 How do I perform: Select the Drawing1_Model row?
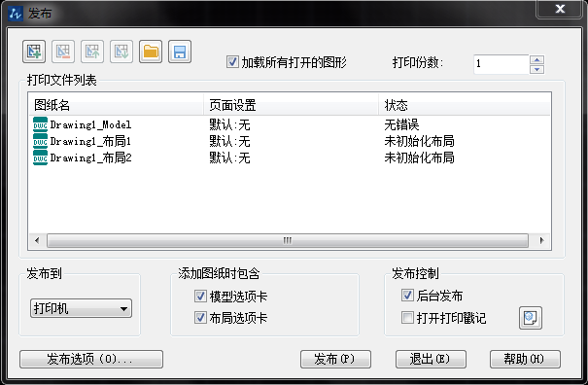290,124
